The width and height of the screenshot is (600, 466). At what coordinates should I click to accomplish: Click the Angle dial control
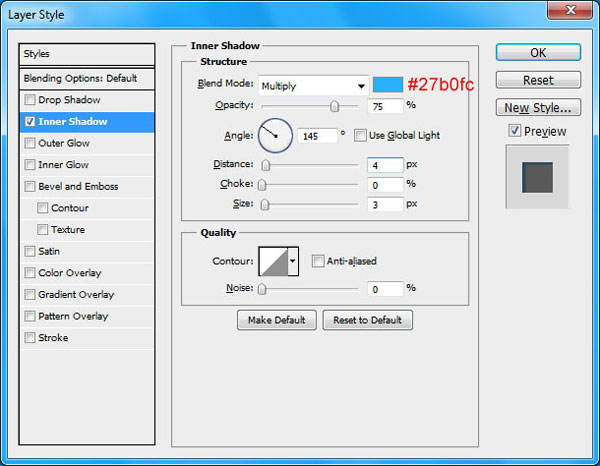point(275,136)
